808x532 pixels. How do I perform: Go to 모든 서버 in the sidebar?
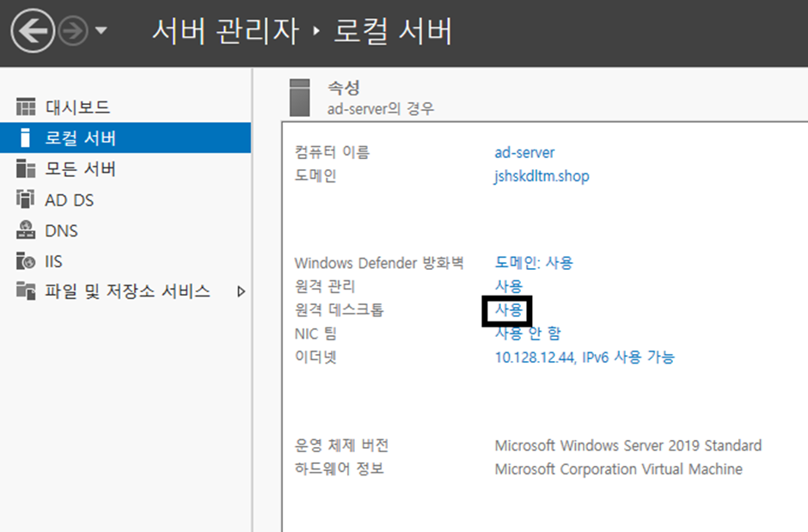click(x=80, y=169)
